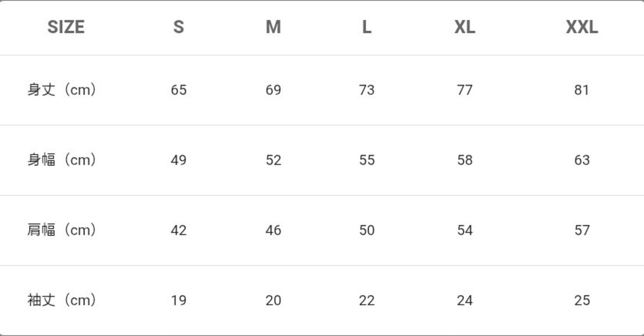Click the 身丈 value 65 for size S

coord(179,90)
